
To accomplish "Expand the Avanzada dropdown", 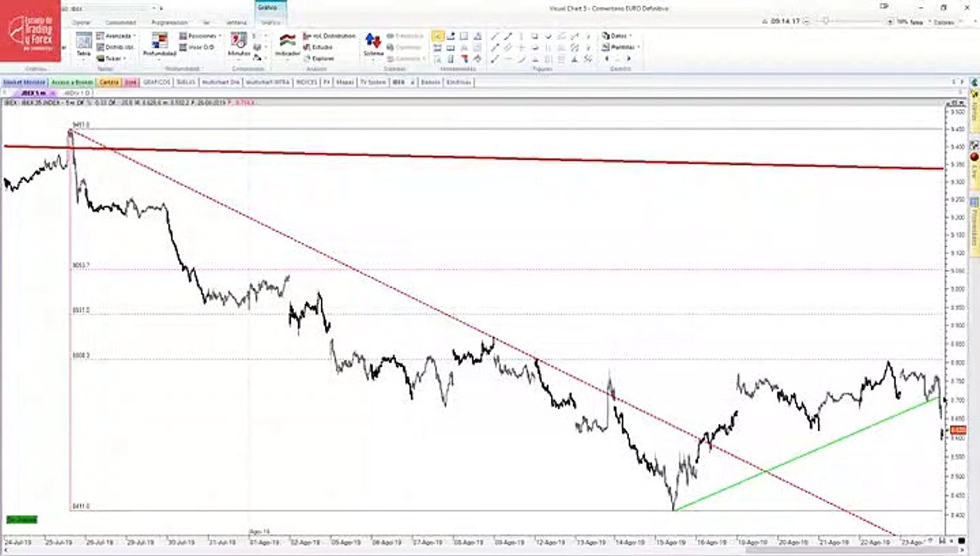I will [117, 36].
